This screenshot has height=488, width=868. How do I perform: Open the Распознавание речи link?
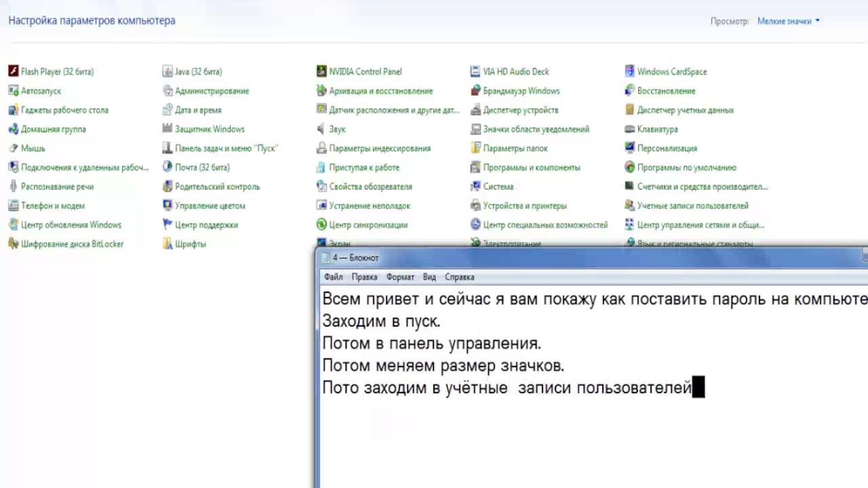point(57,186)
